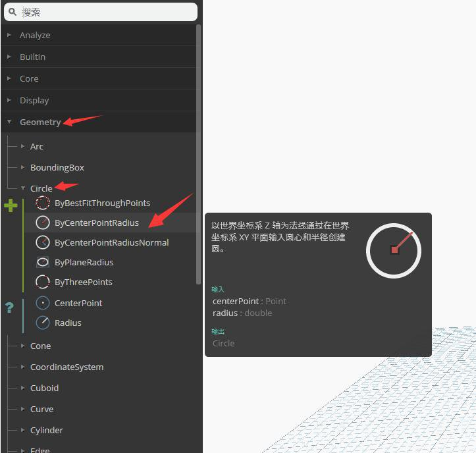Select the Core label
Image resolution: width=476 pixels, height=453 pixels.
click(29, 78)
